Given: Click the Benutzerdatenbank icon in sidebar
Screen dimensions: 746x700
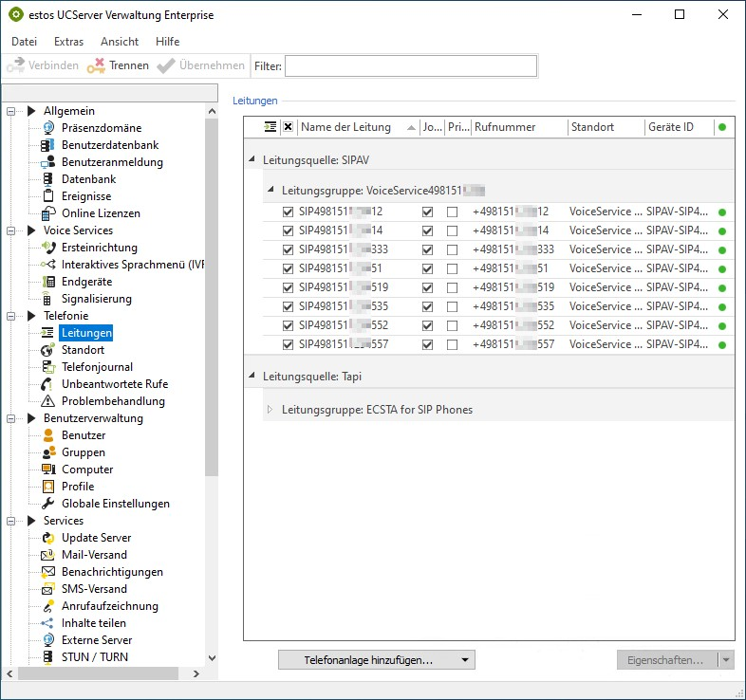Looking at the screenshot, I should (x=48, y=145).
